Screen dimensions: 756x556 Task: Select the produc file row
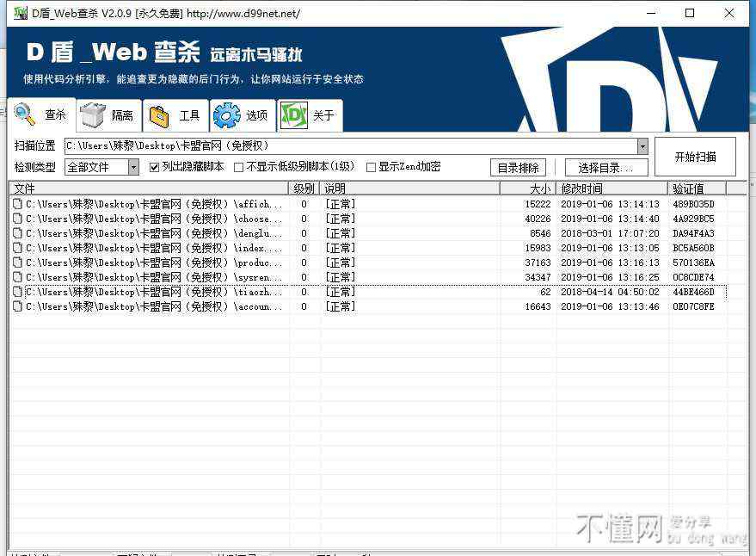368,263
